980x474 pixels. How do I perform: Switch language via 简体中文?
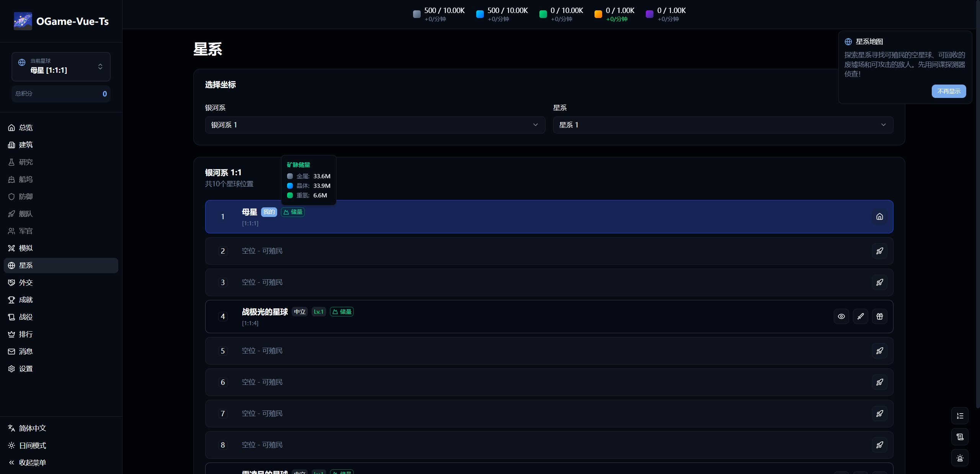33,428
